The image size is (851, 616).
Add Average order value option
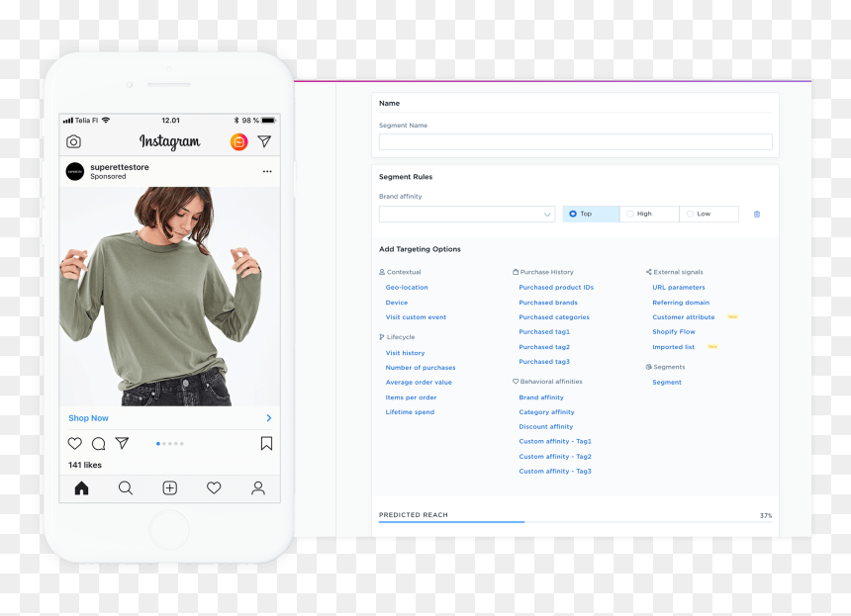tap(419, 383)
